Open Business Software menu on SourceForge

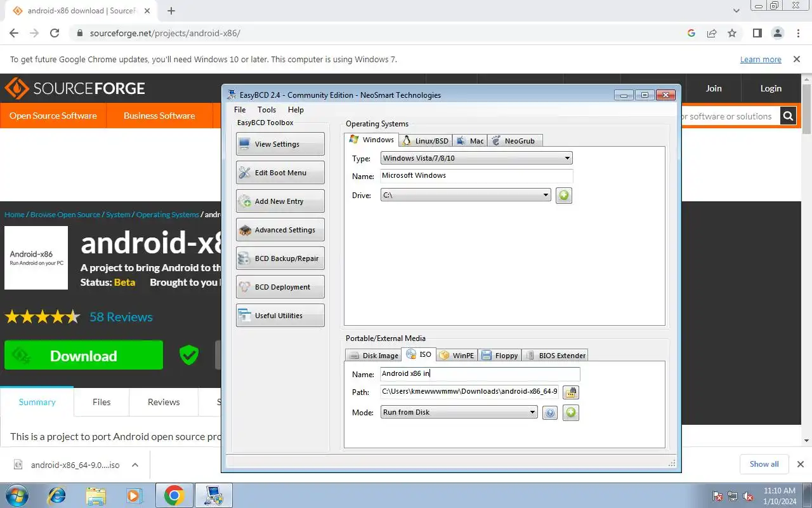pos(159,116)
